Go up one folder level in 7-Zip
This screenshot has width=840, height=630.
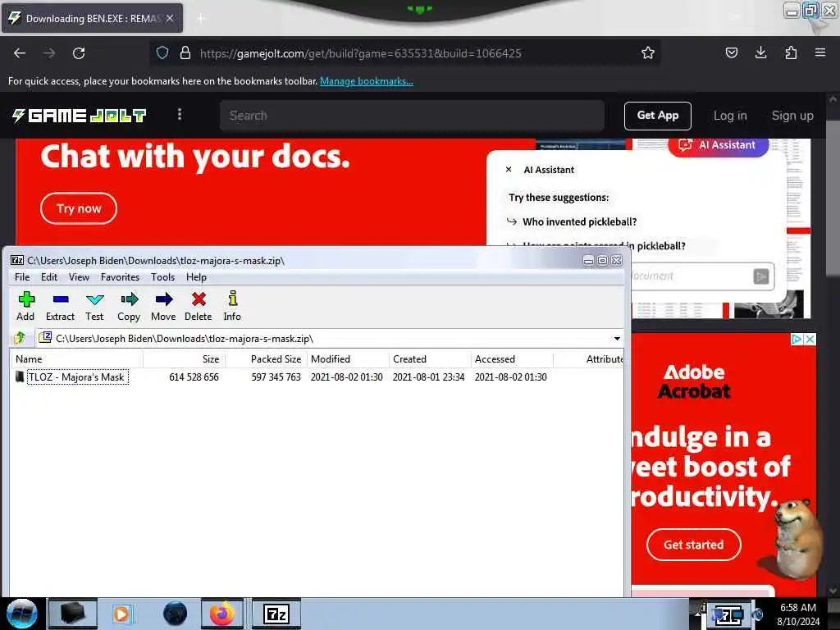tap(20, 338)
